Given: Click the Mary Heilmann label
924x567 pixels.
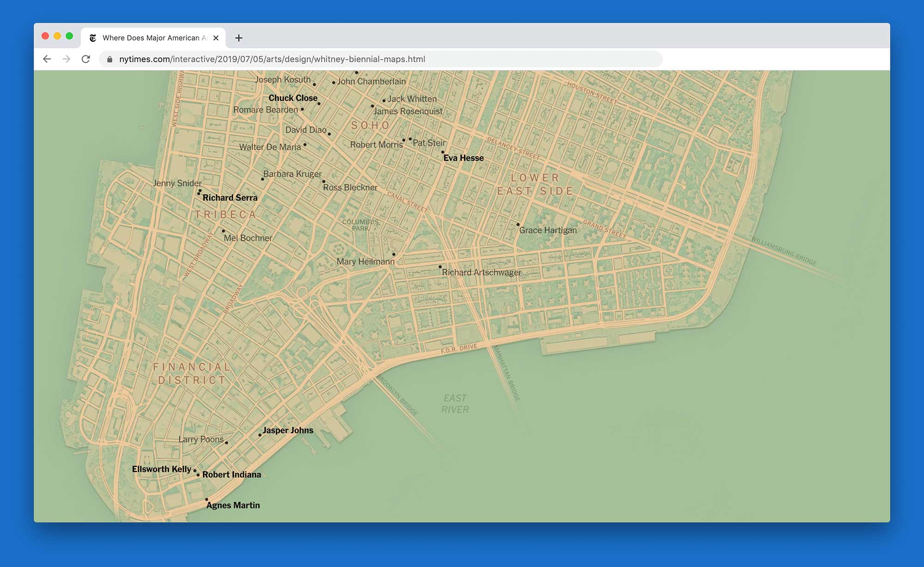Looking at the screenshot, I should pyautogui.click(x=365, y=261).
